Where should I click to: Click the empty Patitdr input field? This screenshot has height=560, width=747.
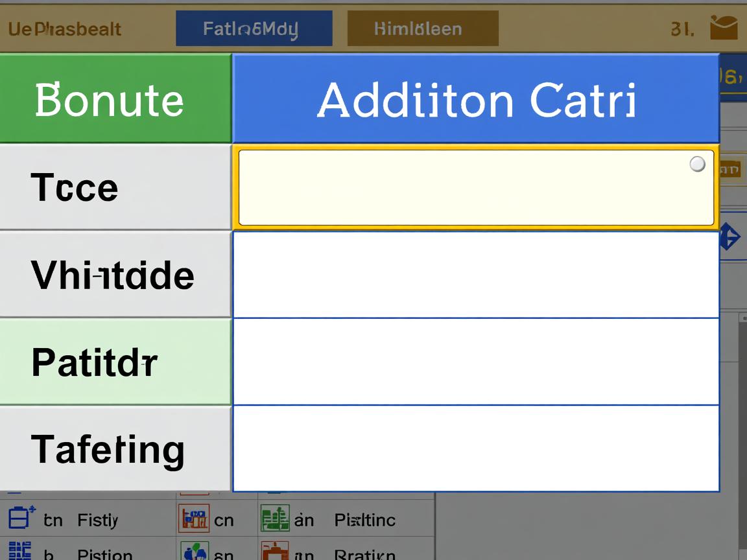pyautogui.click(x=475, y=362)
